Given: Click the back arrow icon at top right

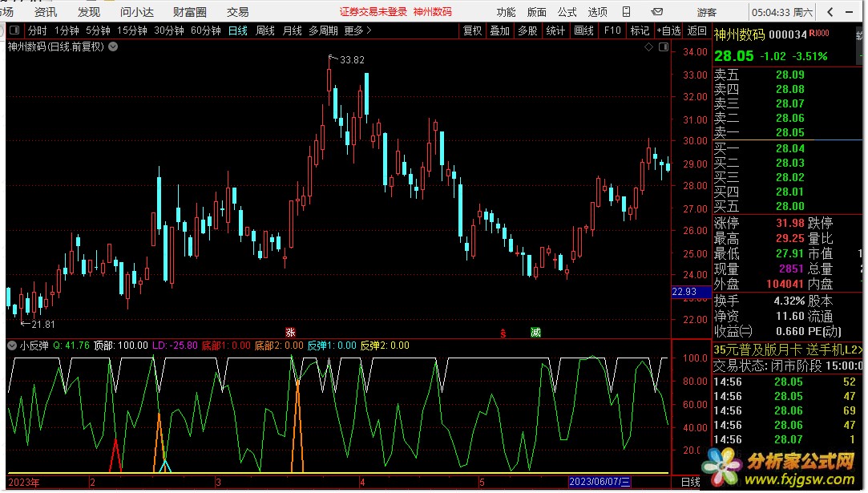Looking at the screenshot, I should coord(830,12).
